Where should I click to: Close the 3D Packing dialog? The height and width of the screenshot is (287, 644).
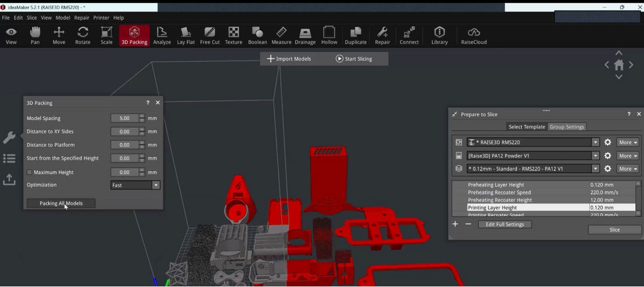(x=158, y=102)
